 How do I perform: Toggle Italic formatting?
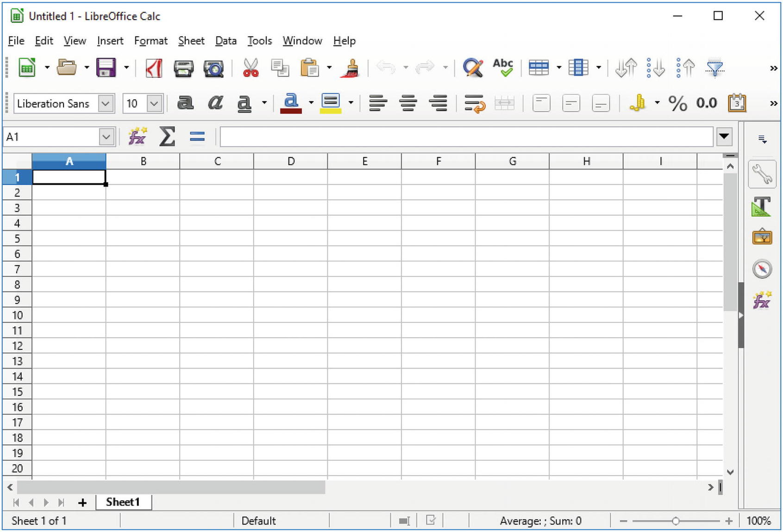click(215, 103)
